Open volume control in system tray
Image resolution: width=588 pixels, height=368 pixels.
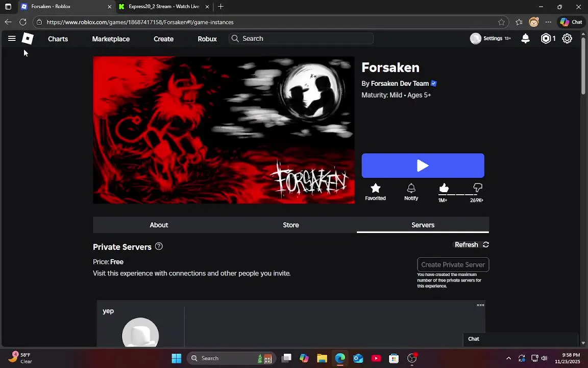pyautogui.click(x=544, y=358)
